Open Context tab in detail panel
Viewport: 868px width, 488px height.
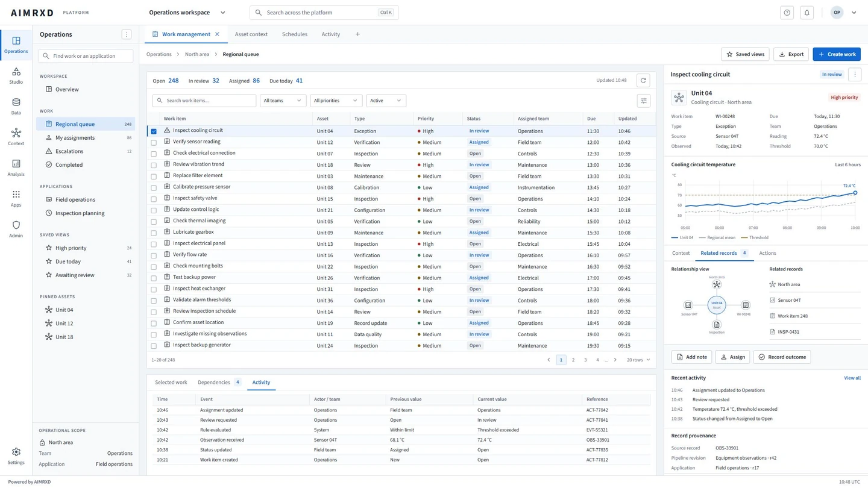681,253
